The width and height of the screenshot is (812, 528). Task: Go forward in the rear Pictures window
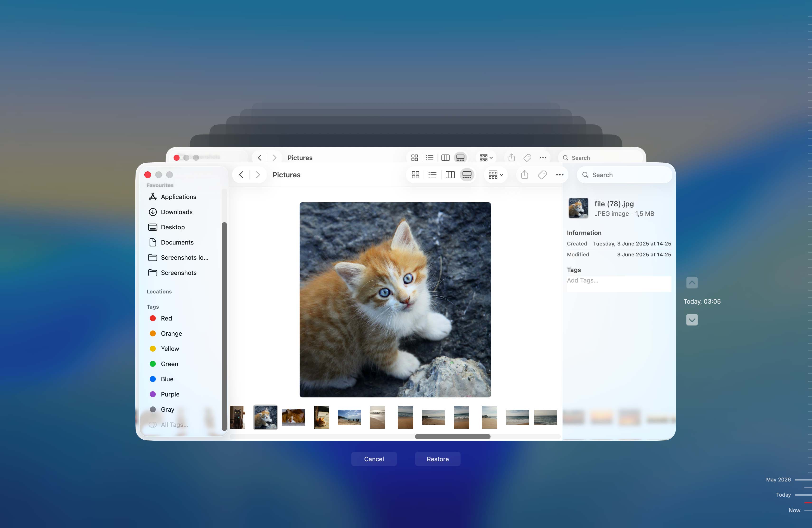pos(274,158)
